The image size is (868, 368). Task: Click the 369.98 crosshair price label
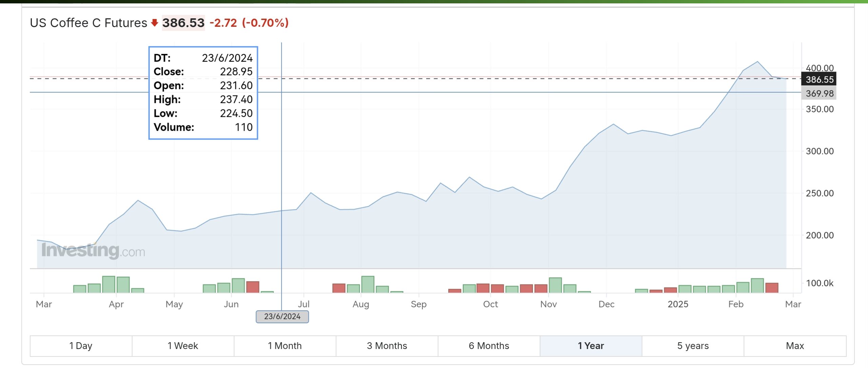coord(819,93)
